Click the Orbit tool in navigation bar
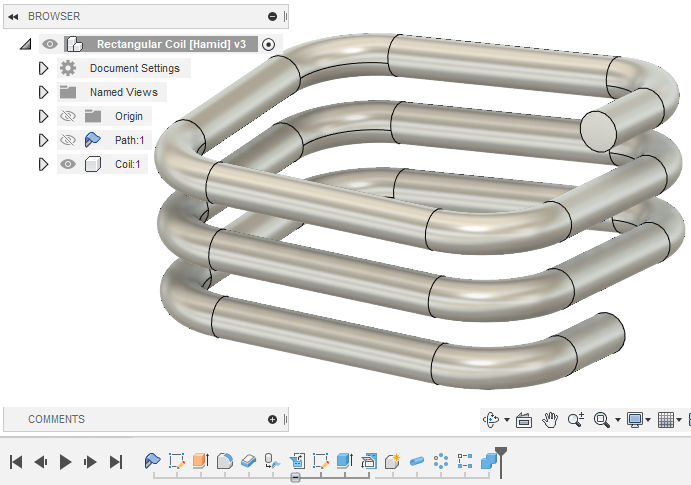Viewport: 691px width, 485px height. click(491, 420)
